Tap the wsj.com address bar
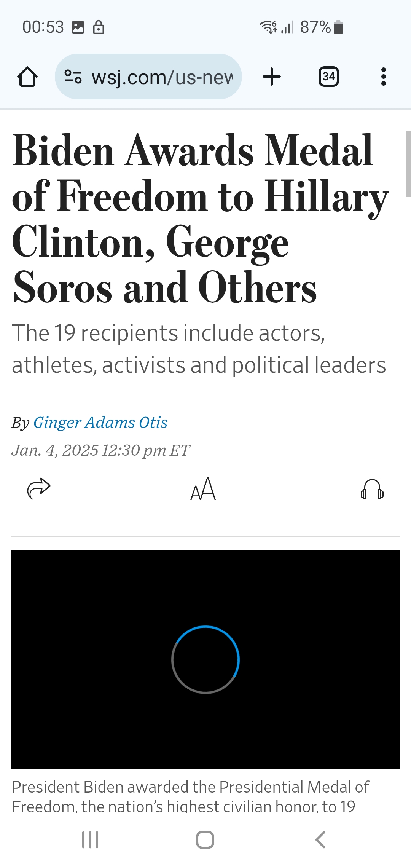Viewport: 411px width, 868px height. tap(148, 77)
